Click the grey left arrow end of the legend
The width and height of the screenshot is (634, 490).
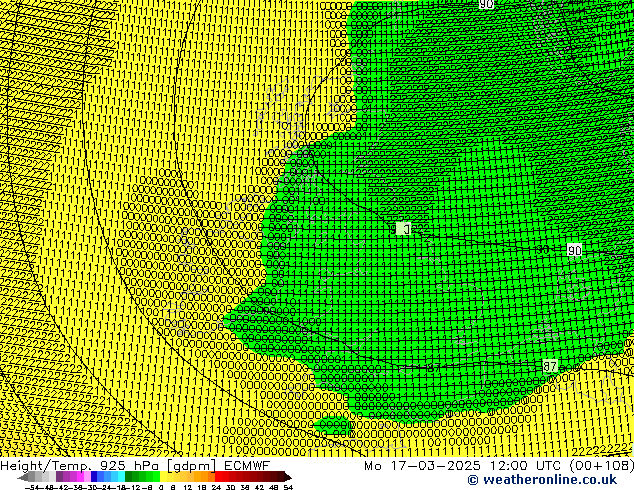pyautogui.click(x=23, y=477)
